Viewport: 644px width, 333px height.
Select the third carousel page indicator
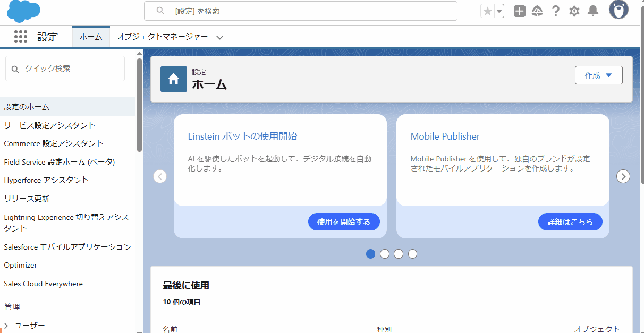coord(399,254)
